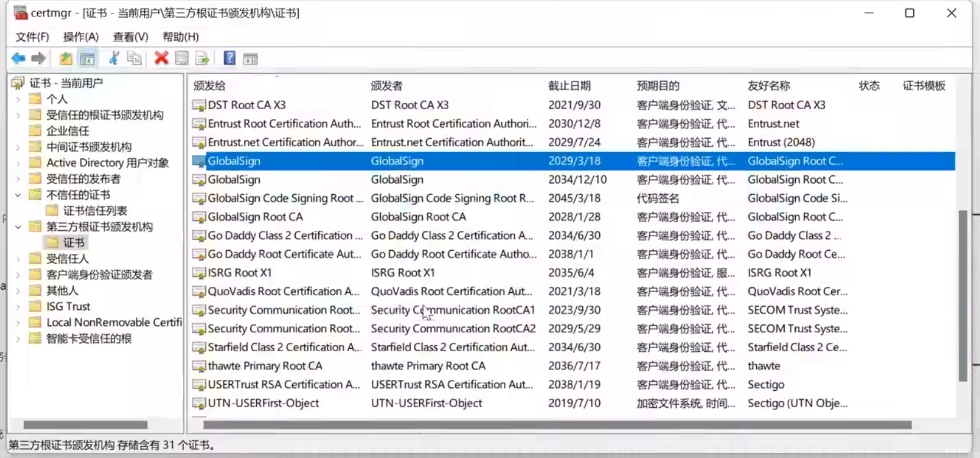This screenshot has width=980, height=458.
Task: Click the Copy icon in toolbar
Action: pos(135,58)
